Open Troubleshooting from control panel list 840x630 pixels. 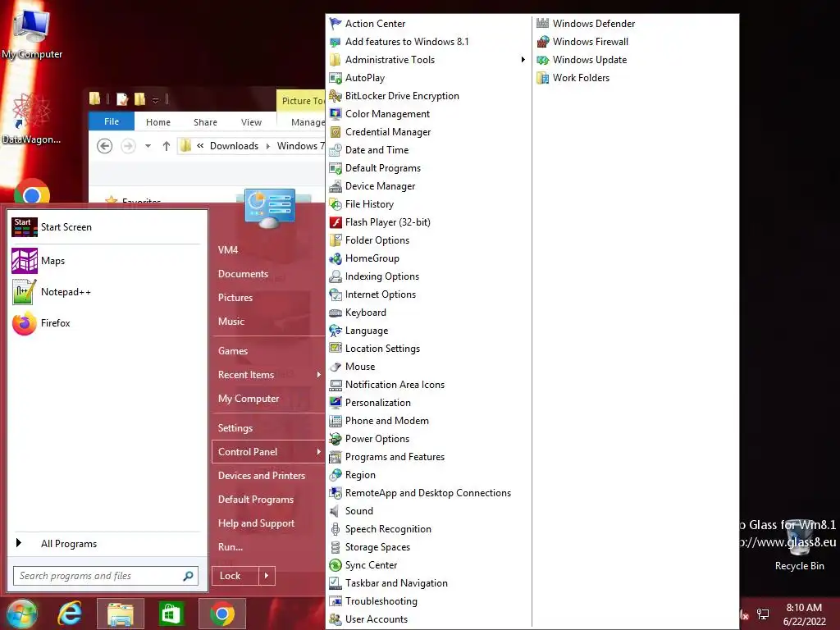(x=381, y=601)
